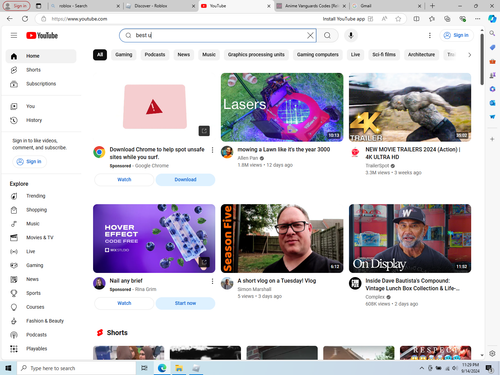Viewport: 500px width, 375px height.
Task: Select the All filter chip
Action: coord(100,55)
